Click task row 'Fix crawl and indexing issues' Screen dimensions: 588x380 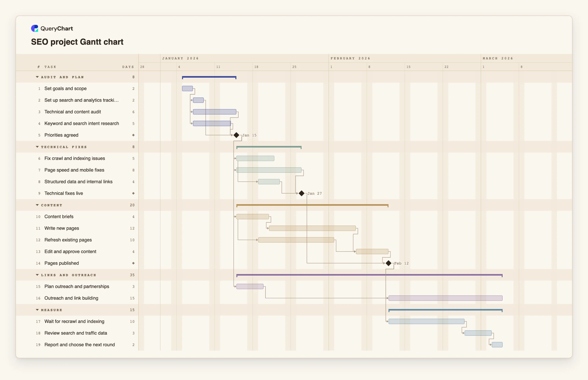[x=77, y=158]
